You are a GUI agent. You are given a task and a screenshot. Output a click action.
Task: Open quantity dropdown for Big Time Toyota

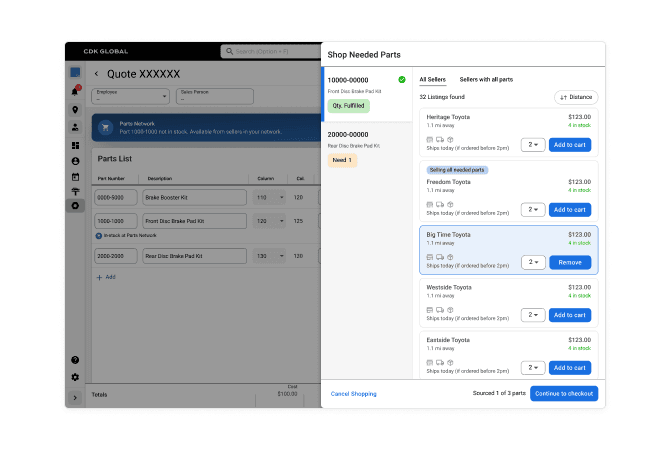click(x=533, y=262)
